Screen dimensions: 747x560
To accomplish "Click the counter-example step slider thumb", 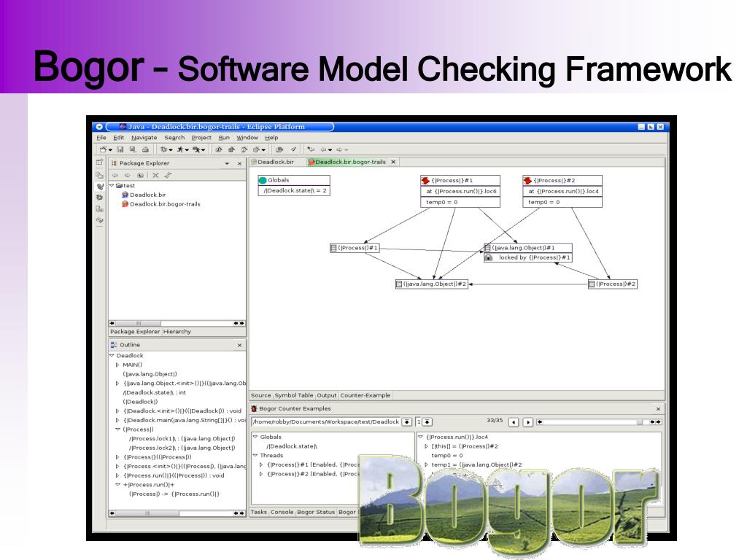I will (x=640, y=422).
